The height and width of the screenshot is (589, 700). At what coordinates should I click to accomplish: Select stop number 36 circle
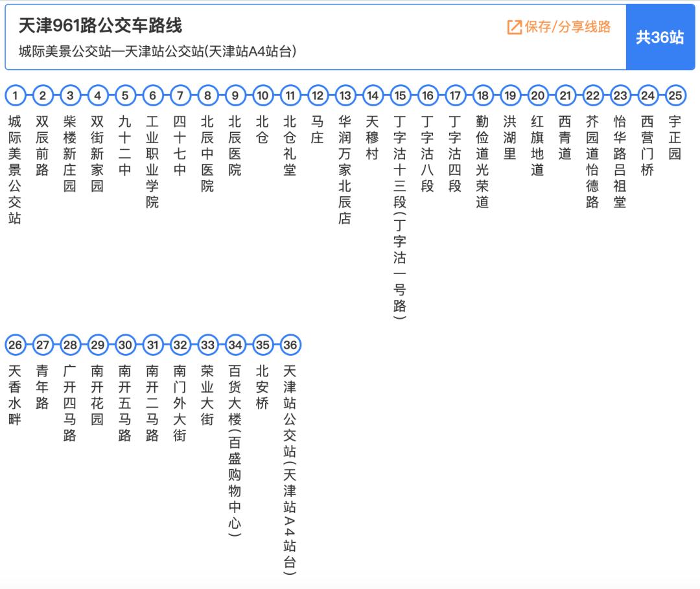coord(290,345)
